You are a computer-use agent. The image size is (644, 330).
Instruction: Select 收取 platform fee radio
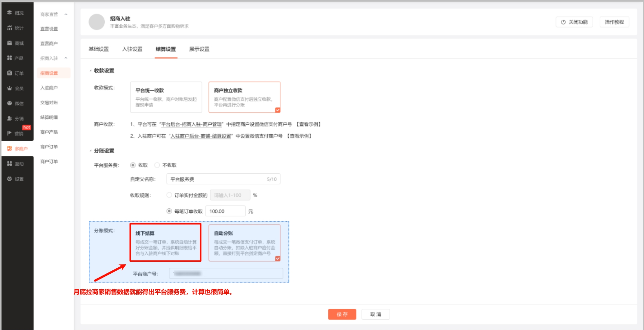point(133,165)
